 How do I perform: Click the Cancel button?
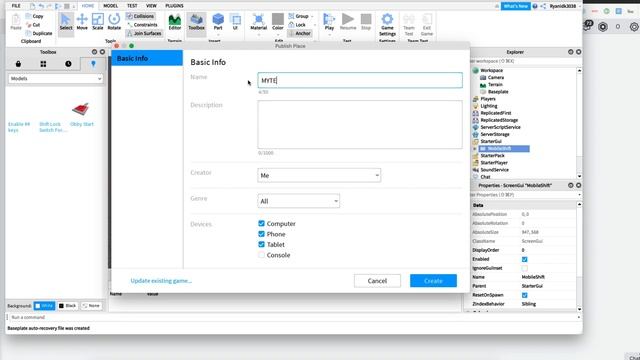coord(377,281)
